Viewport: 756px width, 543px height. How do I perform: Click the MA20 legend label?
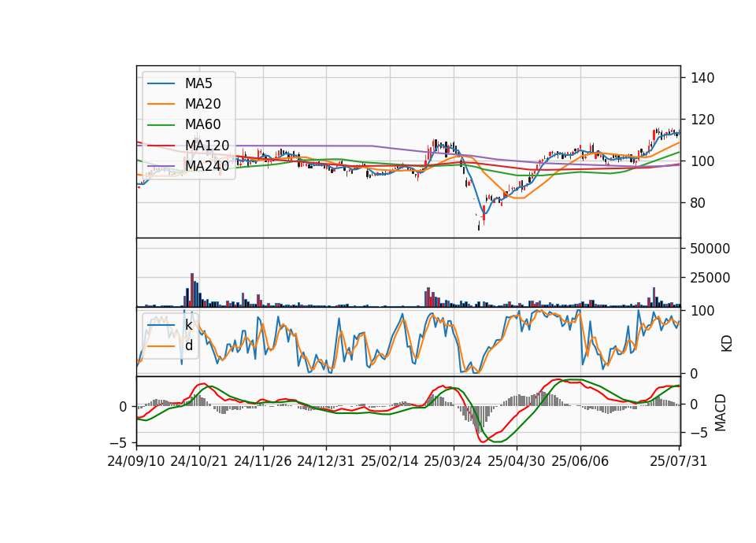202,104
